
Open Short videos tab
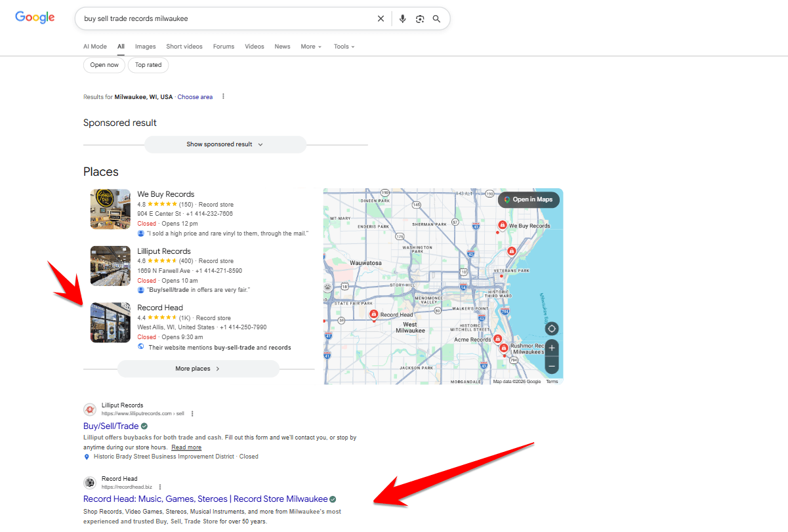coord(184,47)
